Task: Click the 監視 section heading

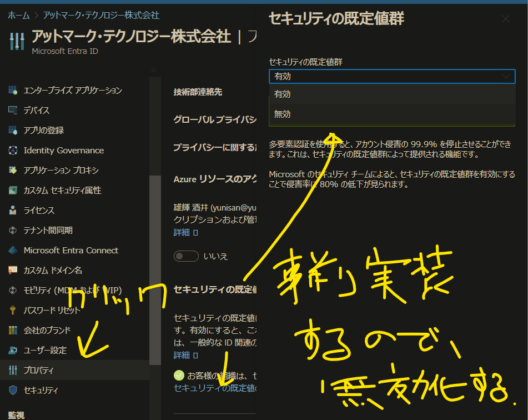Action: [x=16, y=415]
